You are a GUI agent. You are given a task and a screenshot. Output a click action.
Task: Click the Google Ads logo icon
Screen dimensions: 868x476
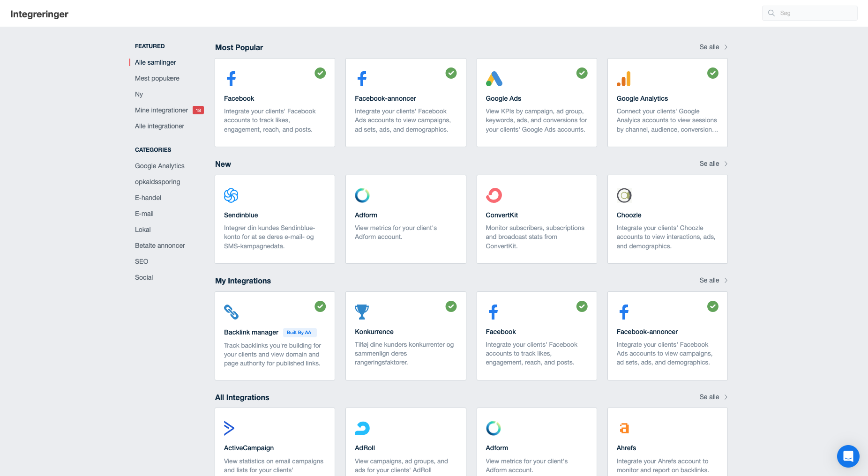(x=494, y=79)
